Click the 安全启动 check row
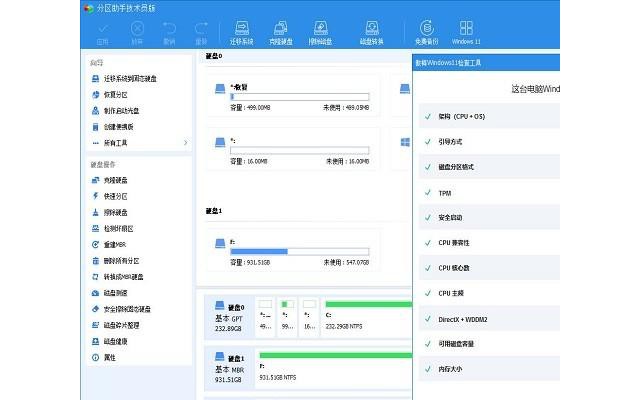This screenshot has height=400, width=640. click(489, 218)
